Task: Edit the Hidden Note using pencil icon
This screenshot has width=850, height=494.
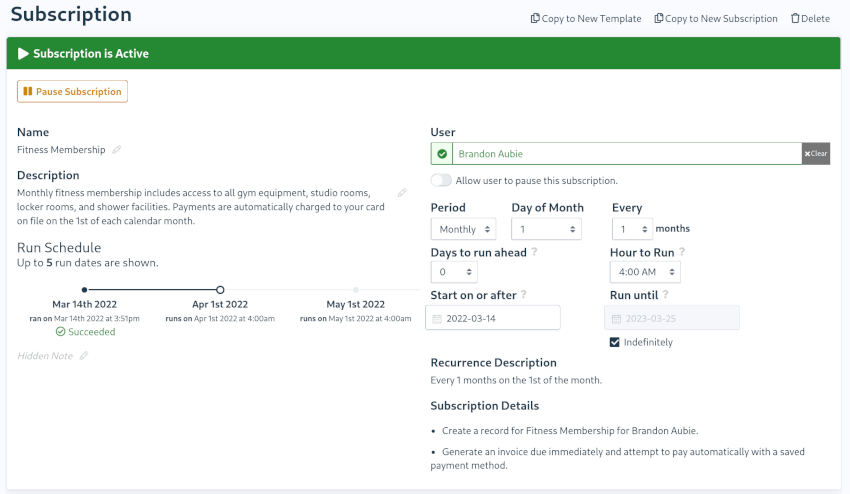Action: 84,356
